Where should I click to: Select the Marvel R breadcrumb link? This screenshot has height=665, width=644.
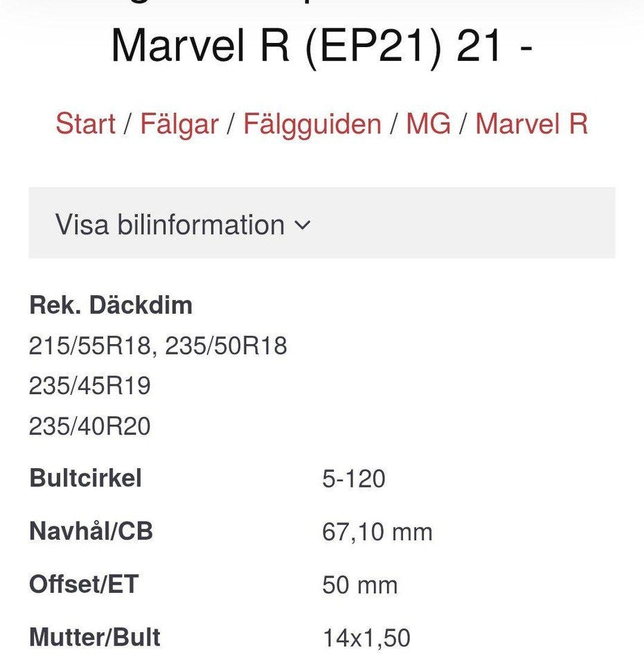531,125
